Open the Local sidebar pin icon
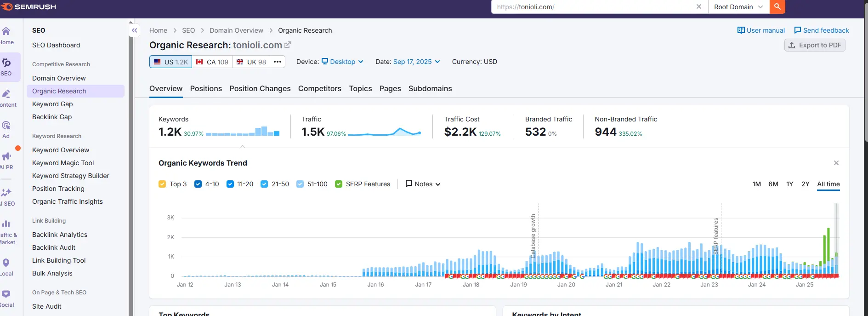868x316 pixels. coord(6,266)
